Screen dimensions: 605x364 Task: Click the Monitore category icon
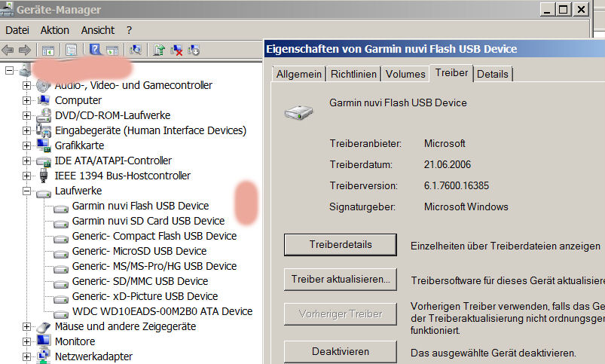coord(44,341)
